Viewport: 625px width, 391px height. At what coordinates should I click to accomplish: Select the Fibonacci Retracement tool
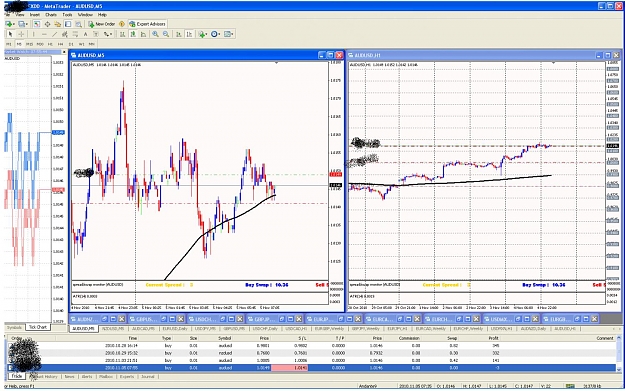click(75, 34)
